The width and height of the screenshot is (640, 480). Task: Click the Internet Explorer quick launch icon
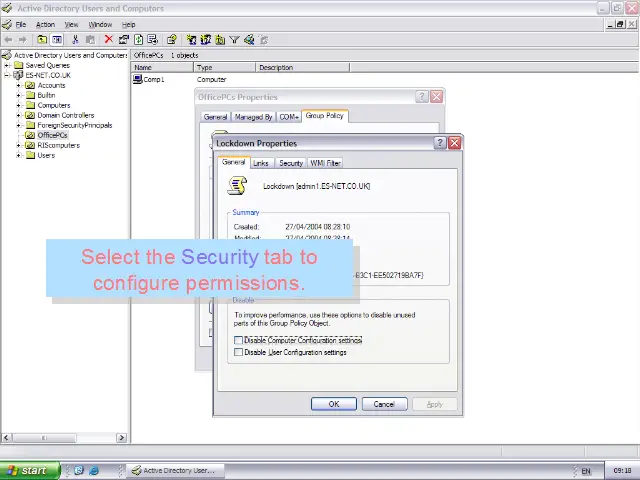coord(94,470)
